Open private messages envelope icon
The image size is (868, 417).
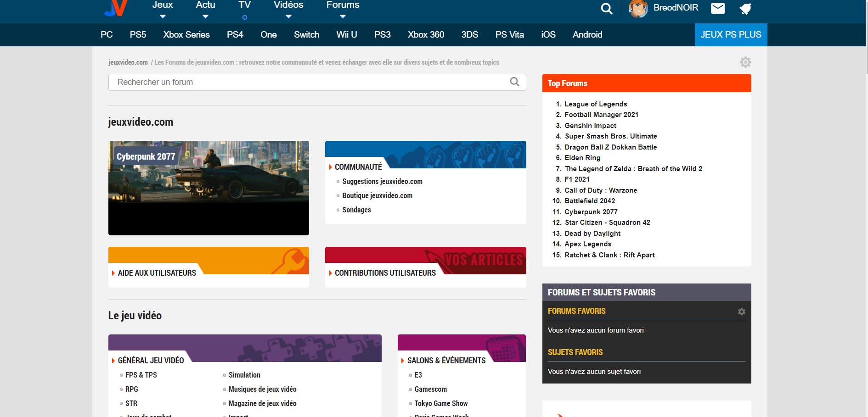[718, 8]
